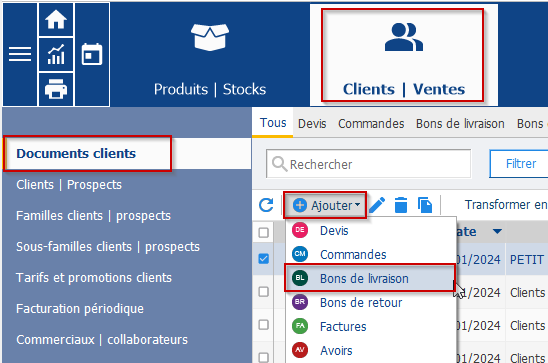Click the duplicate document icon

click(x=425, y=205)
